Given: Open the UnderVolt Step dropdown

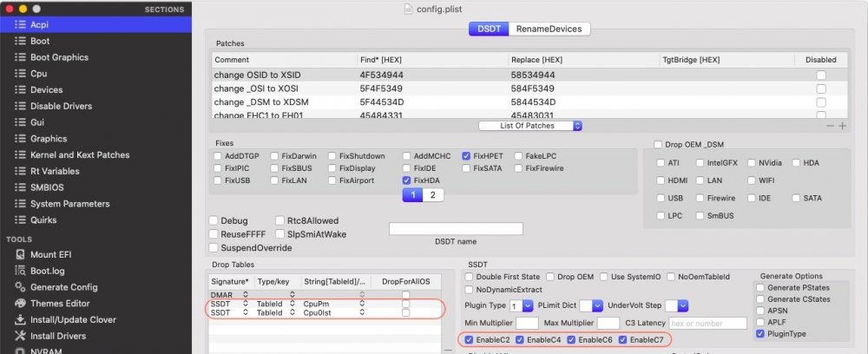Looking at the screenshot, I should click(x=682, y=306).
